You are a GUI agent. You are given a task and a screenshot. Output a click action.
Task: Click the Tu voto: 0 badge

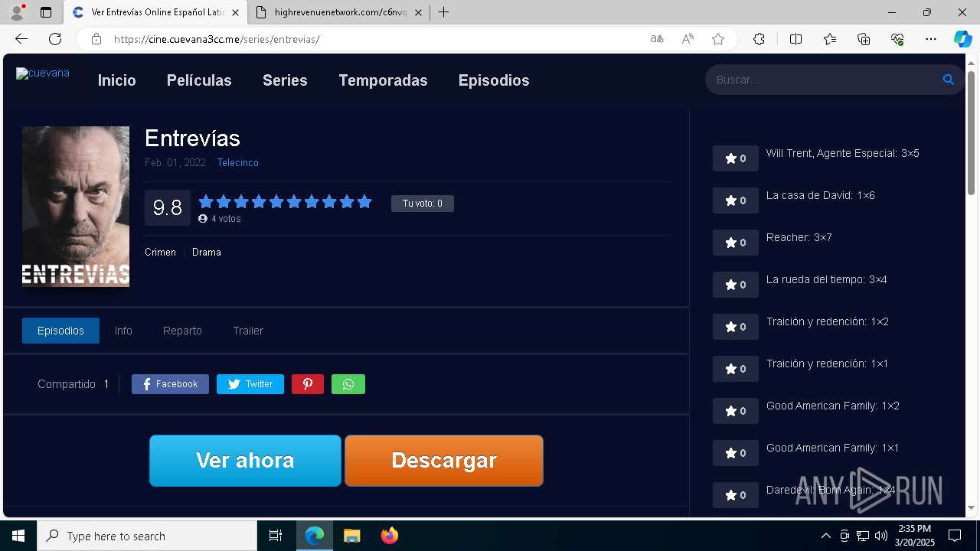point(423,204)
